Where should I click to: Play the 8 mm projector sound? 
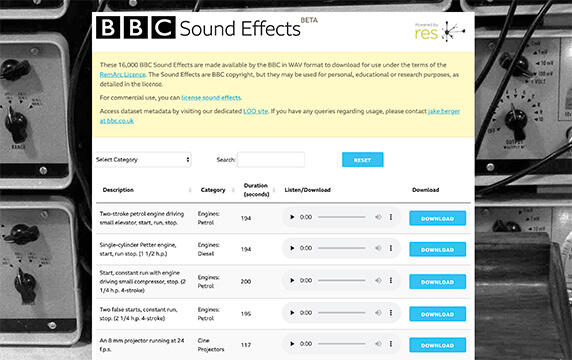(x=292, y=344)
